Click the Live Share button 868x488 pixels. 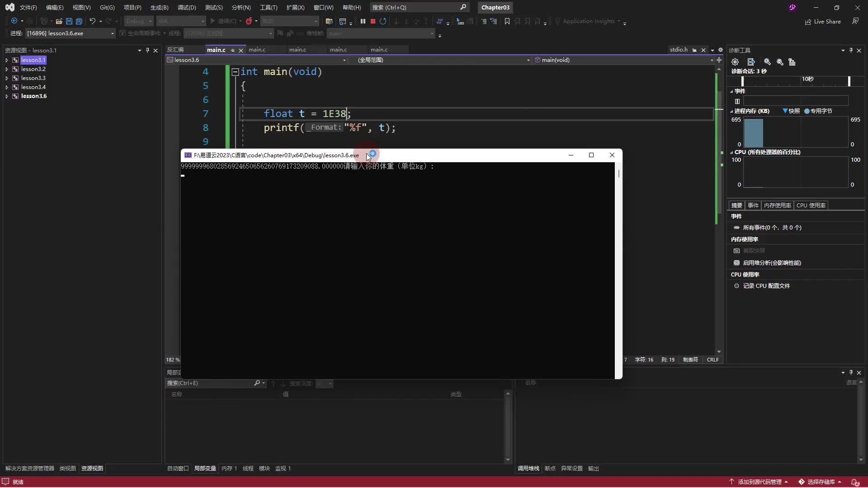[x=823, y=21]
